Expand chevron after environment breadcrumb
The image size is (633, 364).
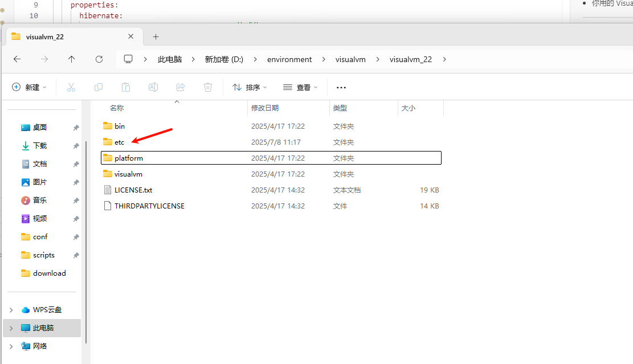324,59
